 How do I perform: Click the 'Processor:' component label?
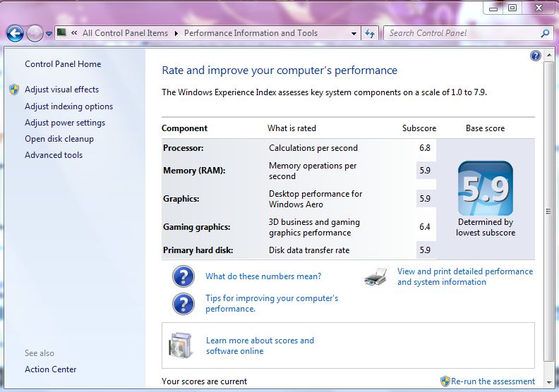[x=184, y=148]
